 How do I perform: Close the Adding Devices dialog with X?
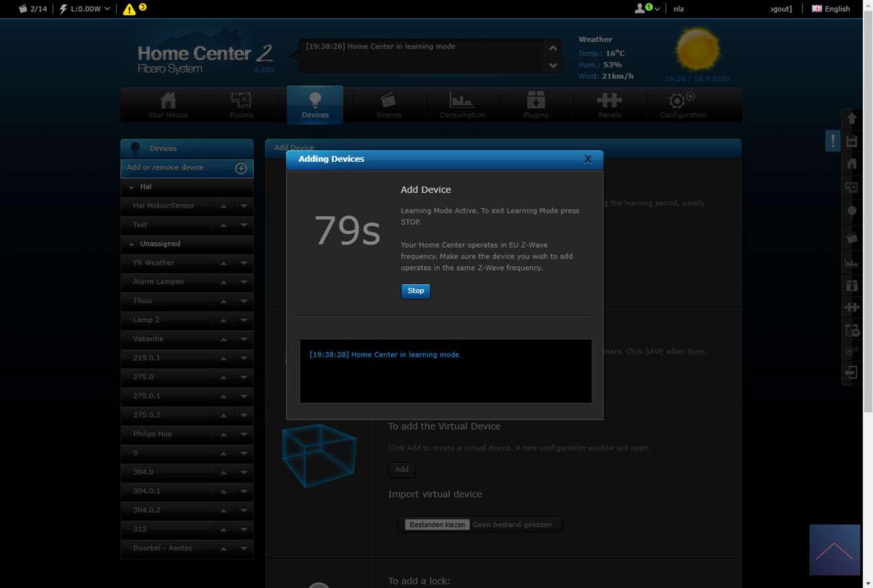[588, 159]
